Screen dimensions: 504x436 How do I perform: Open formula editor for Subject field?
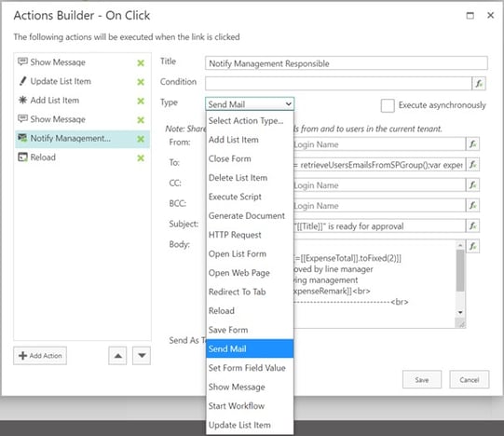tap(473, 226)
